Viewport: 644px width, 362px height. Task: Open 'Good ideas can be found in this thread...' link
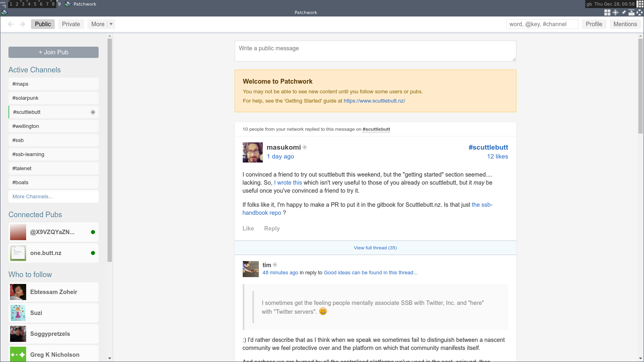coord(371,273)
